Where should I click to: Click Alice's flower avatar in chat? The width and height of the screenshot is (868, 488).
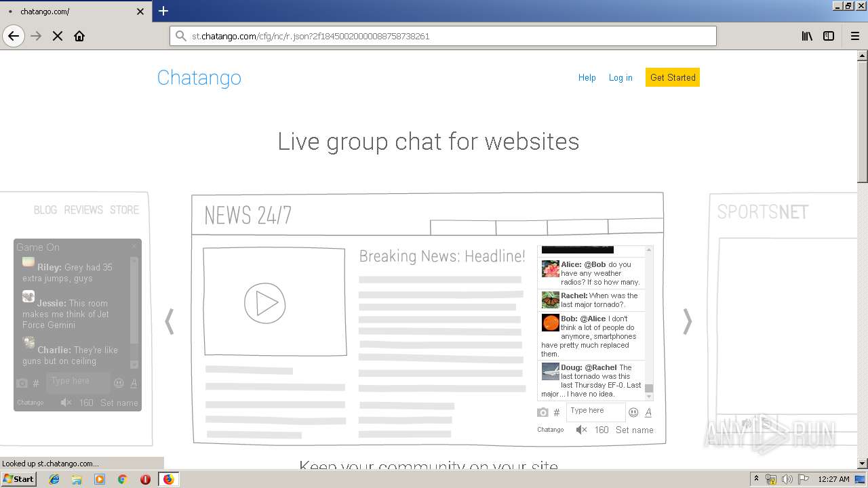coord(550,269)
